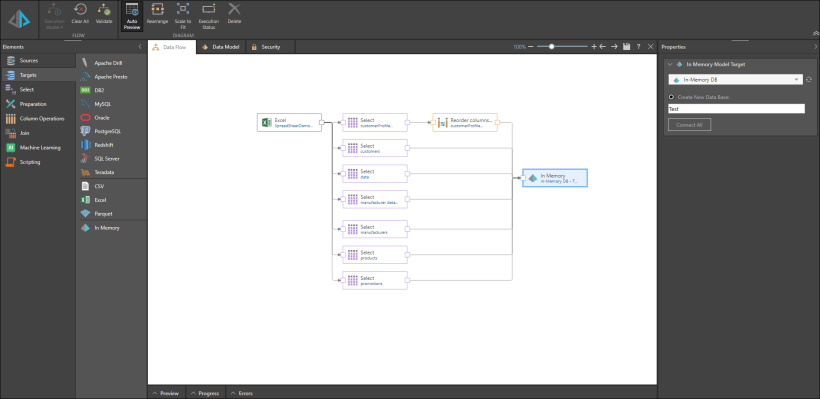The image size is (820, 399).
Task: Choose In Memory target in Elements list
Action: coord(111,228)
